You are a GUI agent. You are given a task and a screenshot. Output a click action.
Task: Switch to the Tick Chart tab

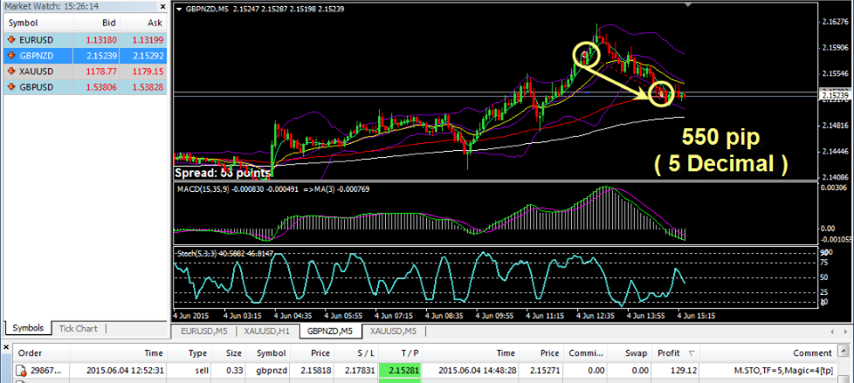click(x=78, y=329)
